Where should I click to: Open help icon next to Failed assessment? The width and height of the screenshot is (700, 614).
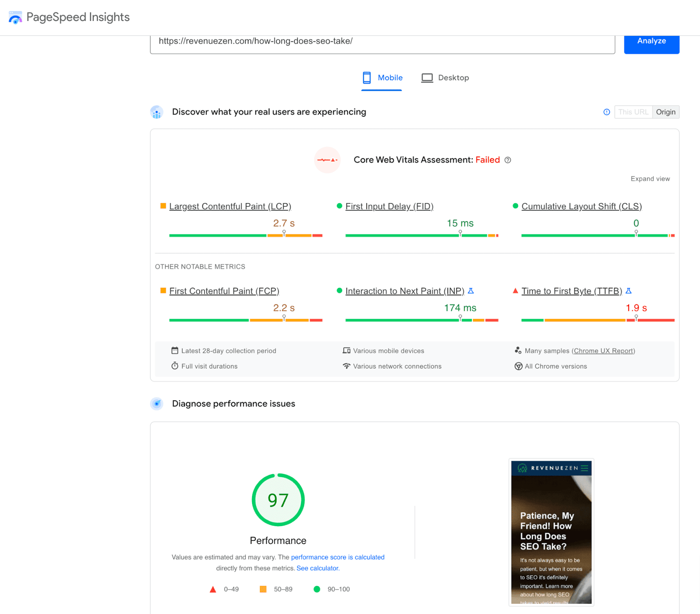508,160
